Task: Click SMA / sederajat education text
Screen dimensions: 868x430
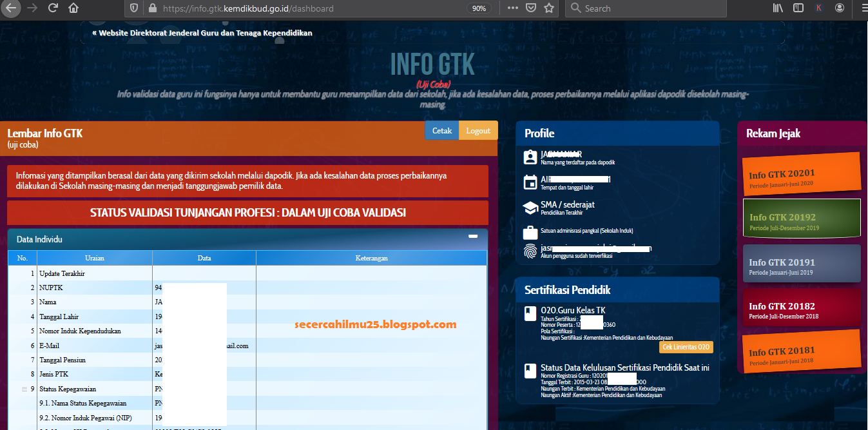Action: coord(568,204)
